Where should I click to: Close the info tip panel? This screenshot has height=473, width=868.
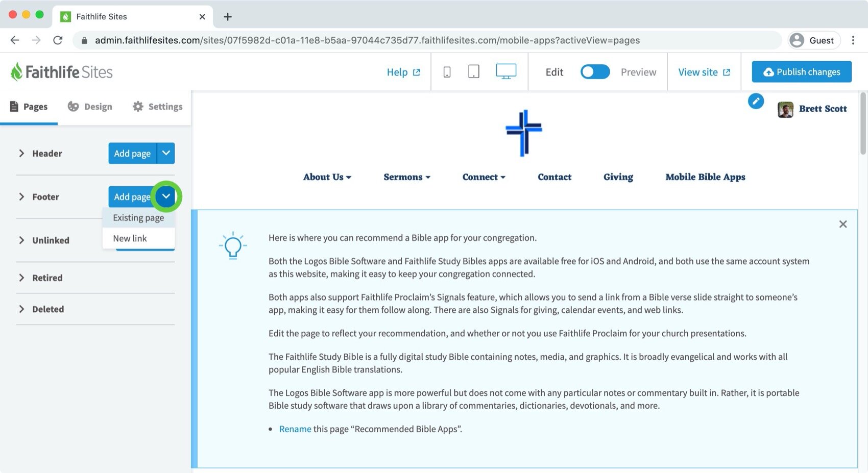843,224
